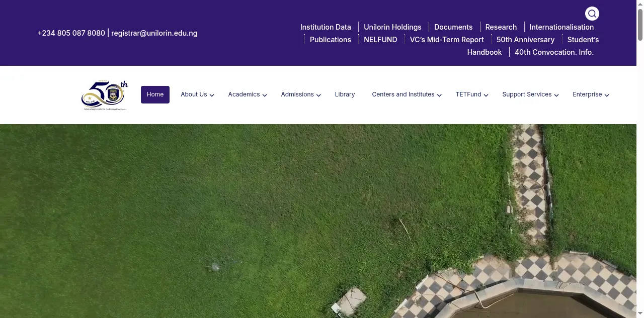Open the Library menu item
Image resolution: width=644 pixels, height=318 pixels.
345,94
